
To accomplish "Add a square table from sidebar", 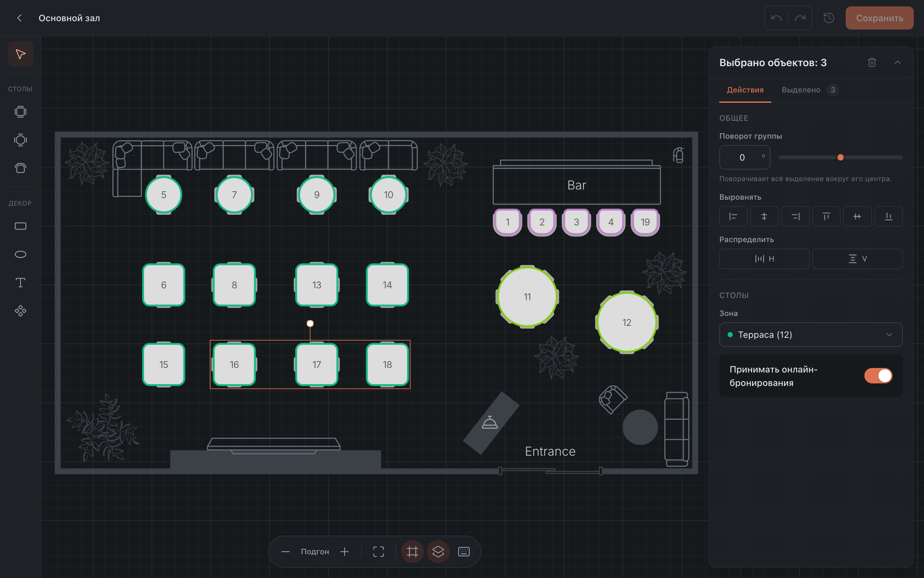I will [21, 112].
